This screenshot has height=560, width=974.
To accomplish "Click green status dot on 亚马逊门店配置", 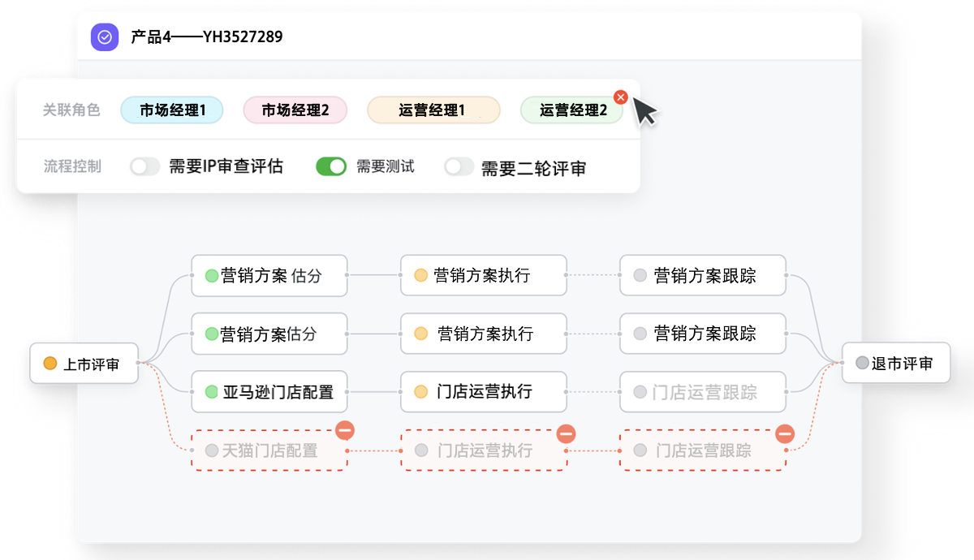I will click(x=211, y=392).
